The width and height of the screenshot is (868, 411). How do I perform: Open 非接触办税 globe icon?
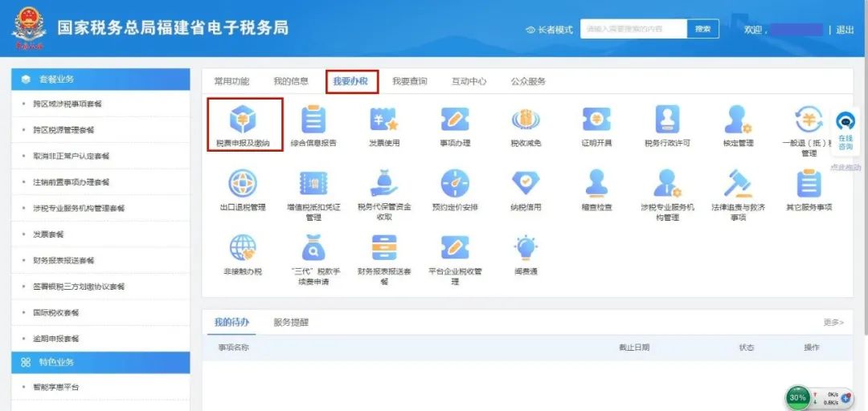click(x=243, y=248)
